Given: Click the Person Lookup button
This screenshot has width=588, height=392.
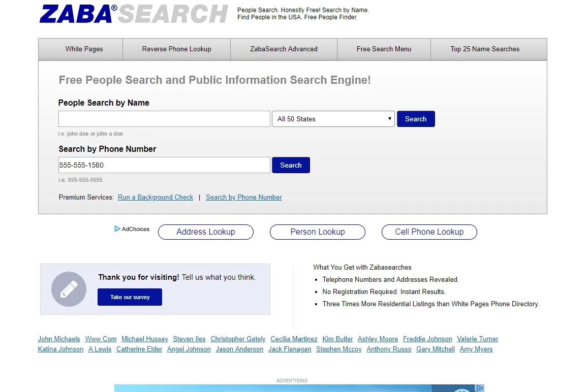Looking at the screenshot, I should (x=318, y=232).
